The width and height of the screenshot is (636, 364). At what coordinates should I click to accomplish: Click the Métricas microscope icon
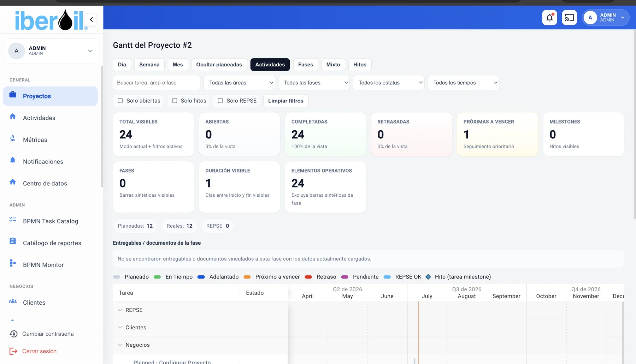coord(13,138)
